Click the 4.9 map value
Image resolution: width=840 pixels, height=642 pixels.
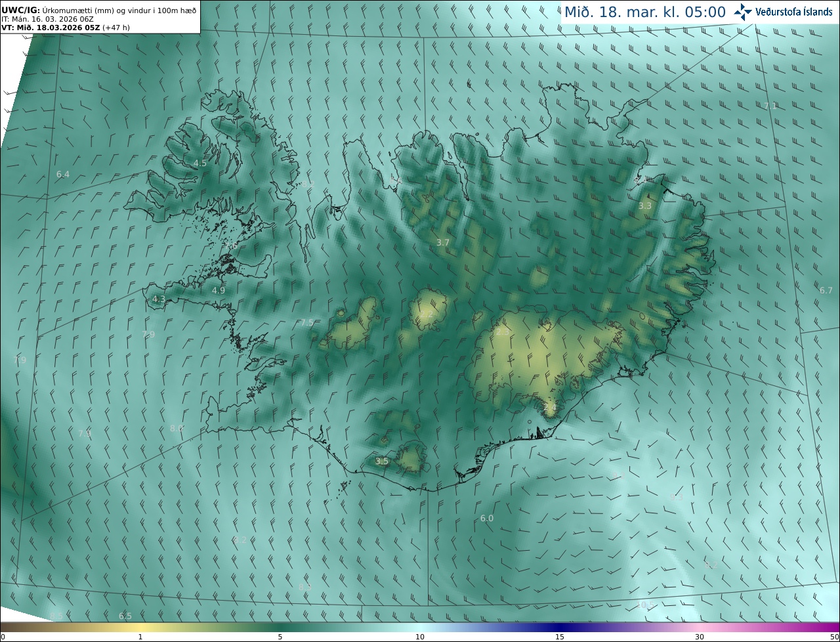click(219, 290)
